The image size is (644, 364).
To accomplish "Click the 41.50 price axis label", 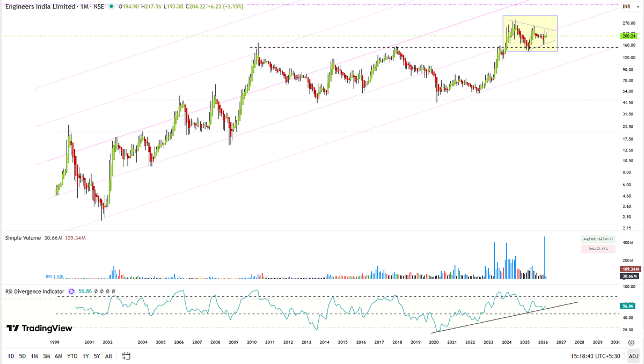I will point(629,102).
